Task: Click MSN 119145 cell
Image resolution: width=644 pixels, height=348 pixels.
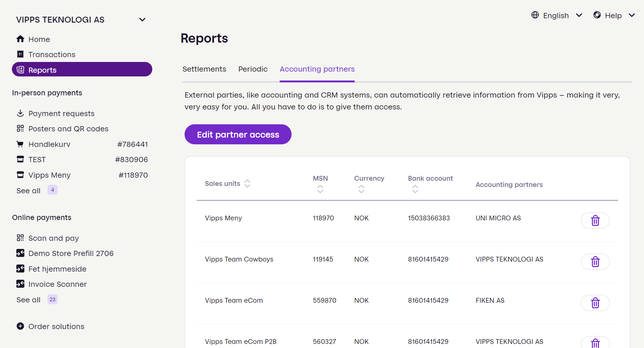Action: tap(323, 259)
